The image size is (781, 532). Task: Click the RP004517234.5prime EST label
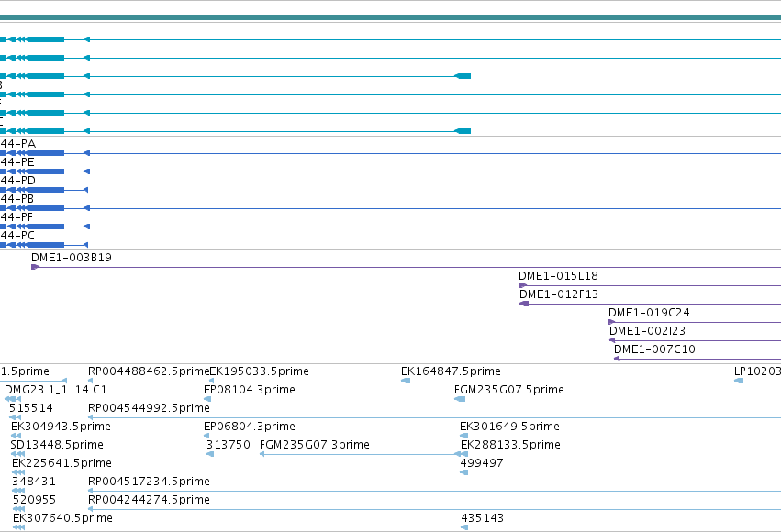click(149, 482)
